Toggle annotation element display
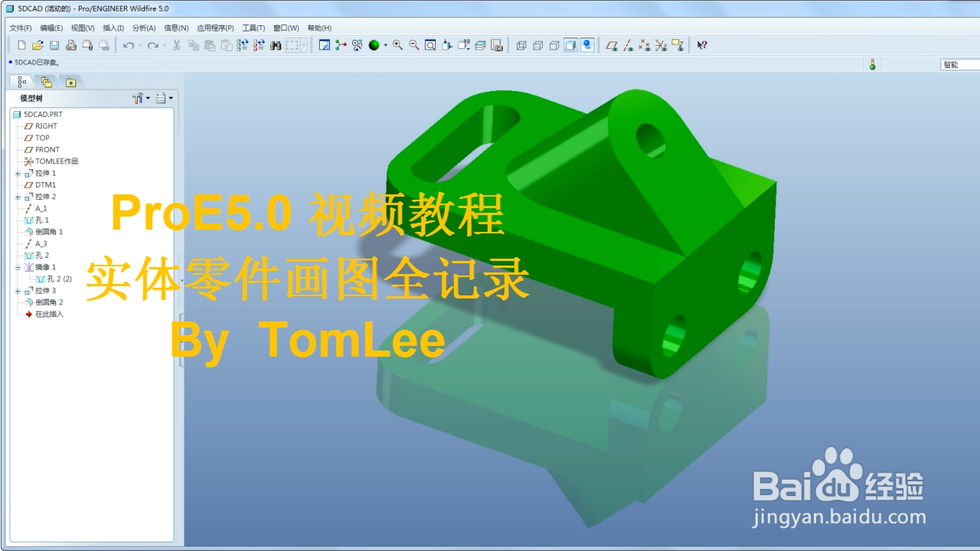 pos(678,45)
